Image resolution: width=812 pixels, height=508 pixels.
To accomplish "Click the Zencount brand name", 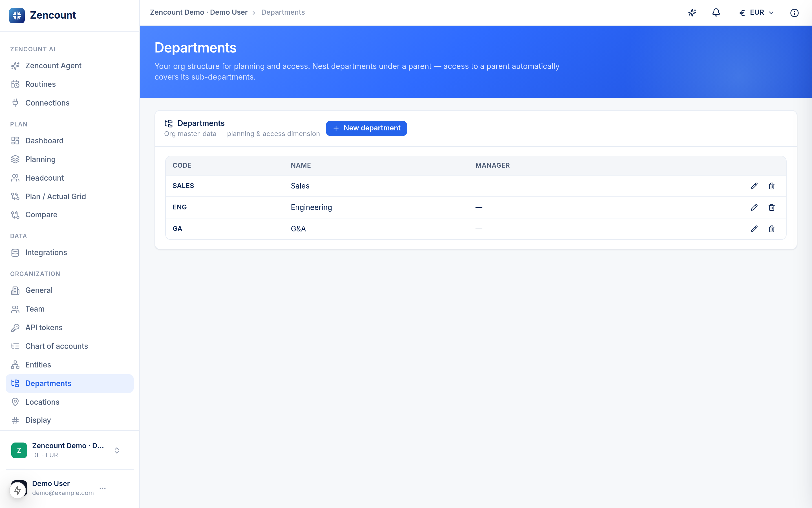I will click(x=53, y=15).
